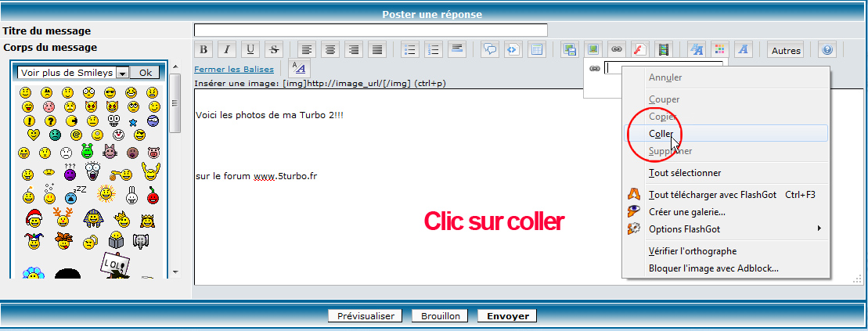Insert the grey elephant smiley
This screenshot has width=868, height=331.
[x=142, y=241]
